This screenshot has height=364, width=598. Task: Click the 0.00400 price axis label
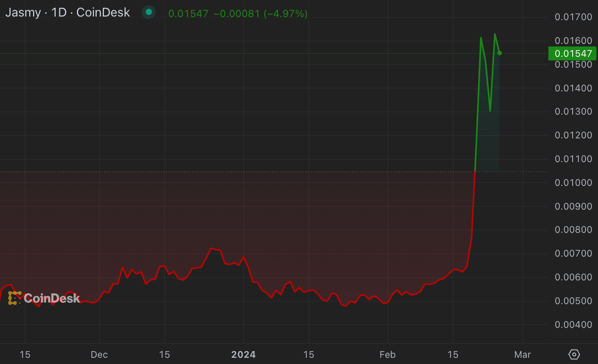(x=573, y=325)
